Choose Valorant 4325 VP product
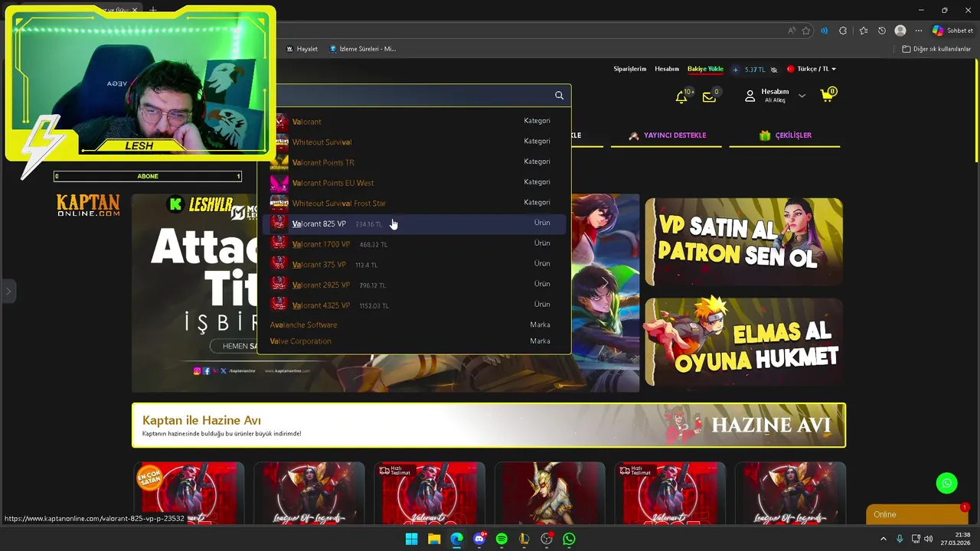980x551 pixels. pos(413,305)
